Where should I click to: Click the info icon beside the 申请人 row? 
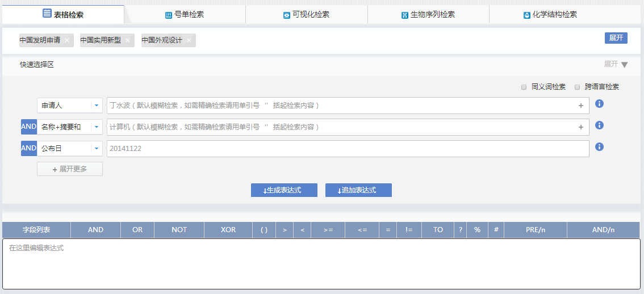pyautogui.click(x=599, y=104)
